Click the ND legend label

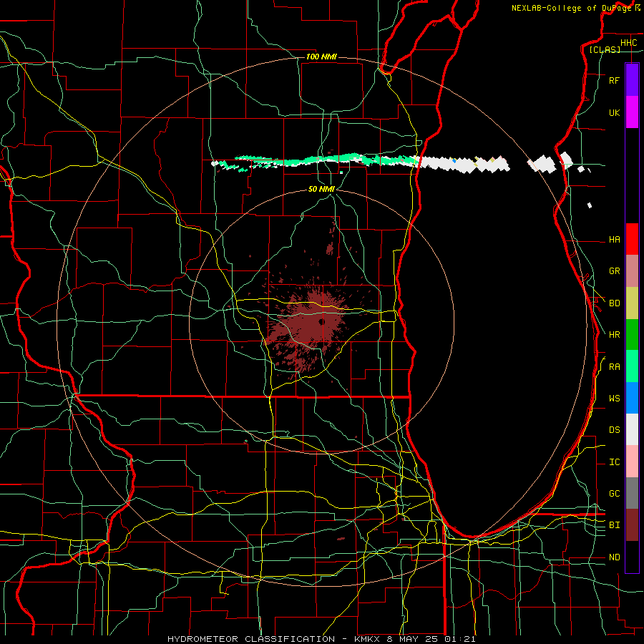click(x=614, y=557)
